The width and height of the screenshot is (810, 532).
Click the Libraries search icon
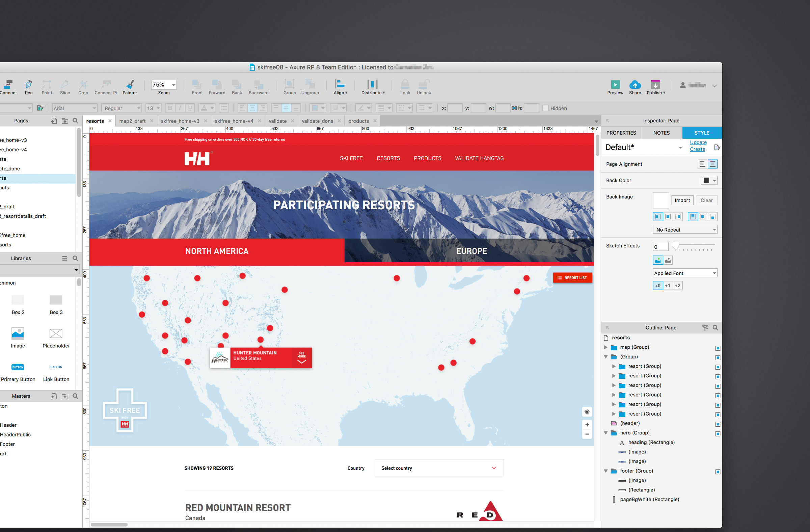coord(75,258)
